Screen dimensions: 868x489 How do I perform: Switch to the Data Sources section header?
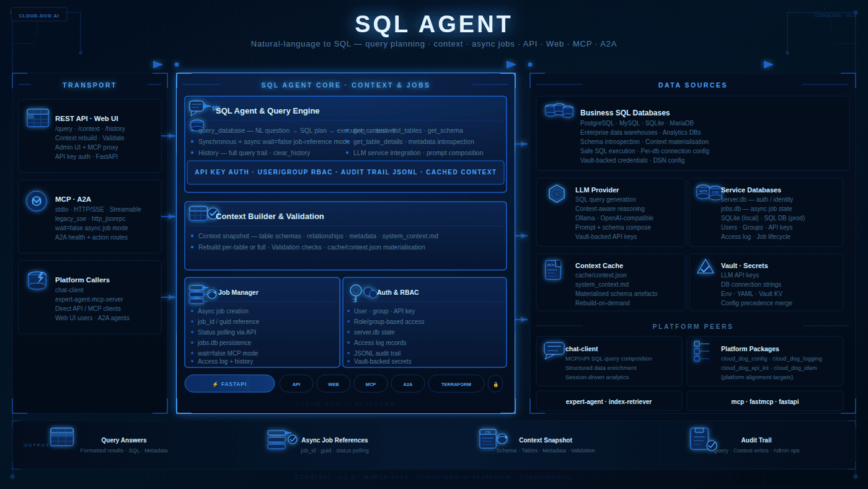[x=693, y=85]
